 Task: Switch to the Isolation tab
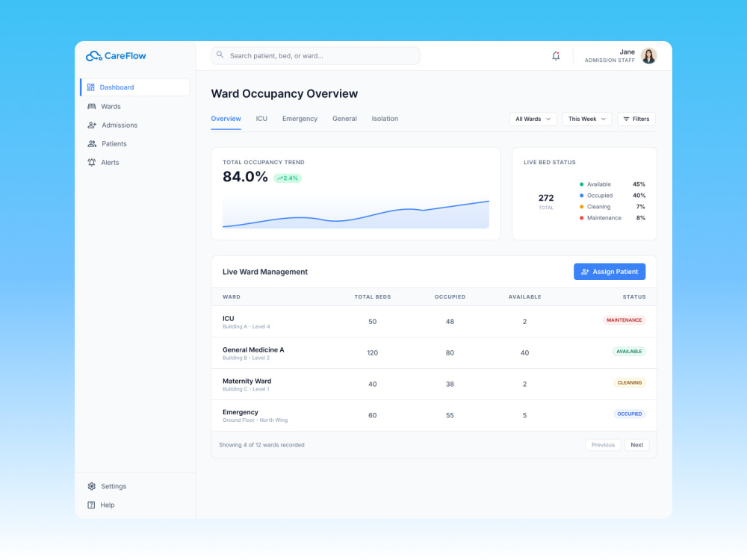(x=385, y=119)
